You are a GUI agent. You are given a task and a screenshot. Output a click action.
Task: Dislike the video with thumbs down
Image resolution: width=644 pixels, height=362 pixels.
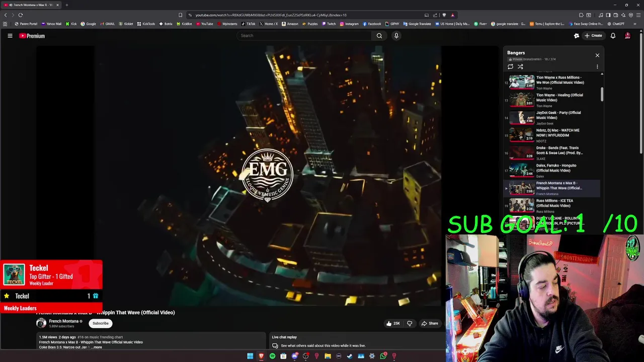point(410,323)
